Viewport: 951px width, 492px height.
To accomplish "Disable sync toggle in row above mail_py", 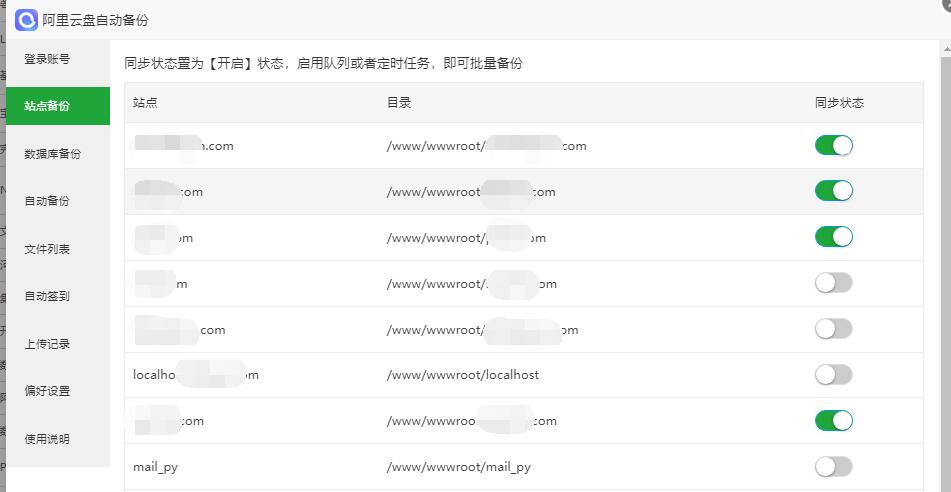I will coord(833,420).
